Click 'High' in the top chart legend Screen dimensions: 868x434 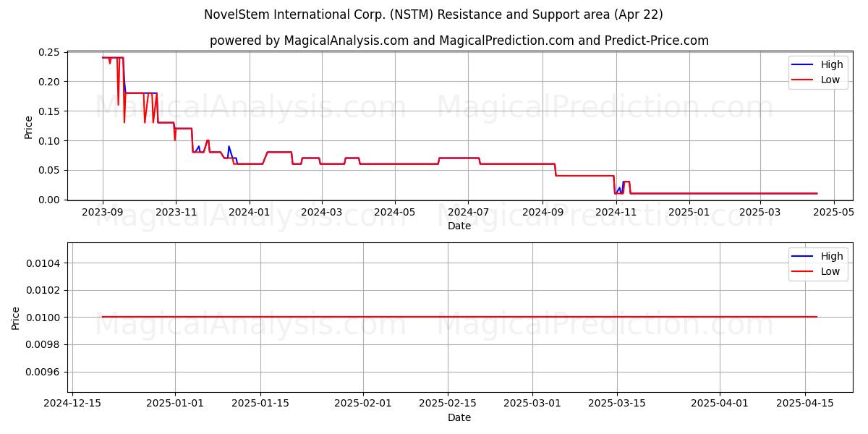tap(832, 64)
